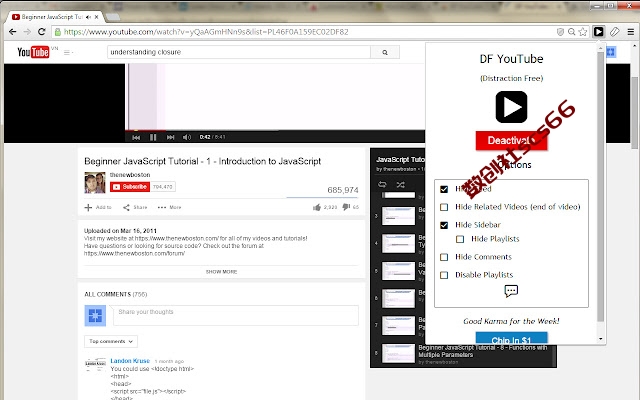Open the Top comments dropdown
This screenshot has width=640, height=400.
[111, 341]
